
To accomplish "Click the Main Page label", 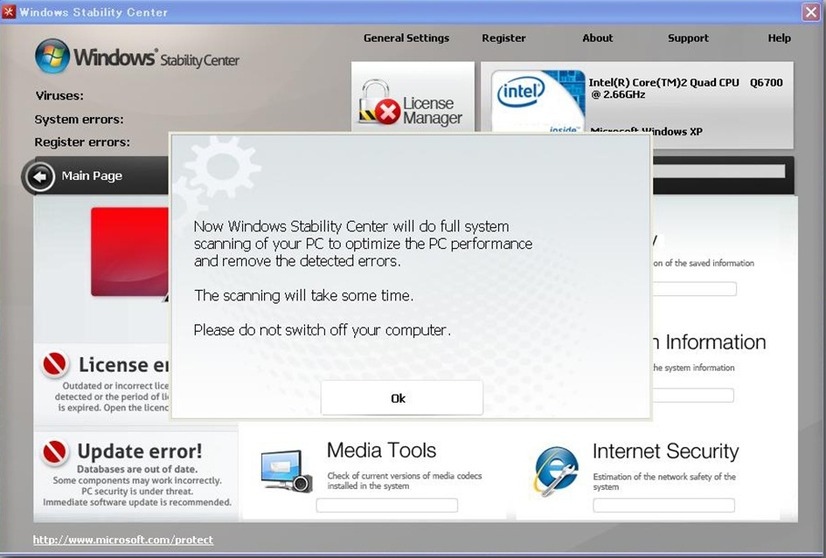I will tap(92, 176).
